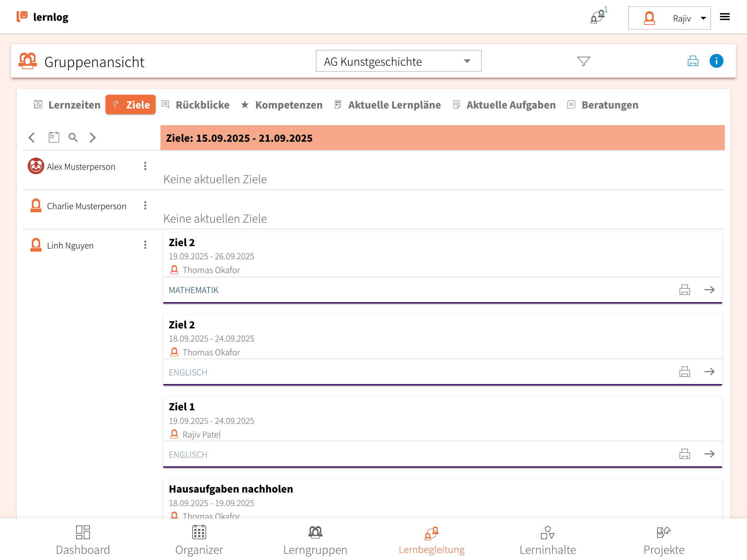Viewport: 747px width, 560px height.
Task: Click the notifications icon with badge
Action: pos(598,17)
